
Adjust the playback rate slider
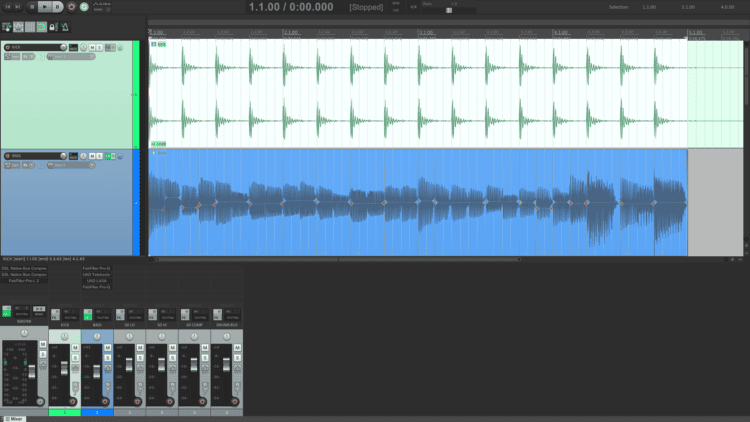449,10
